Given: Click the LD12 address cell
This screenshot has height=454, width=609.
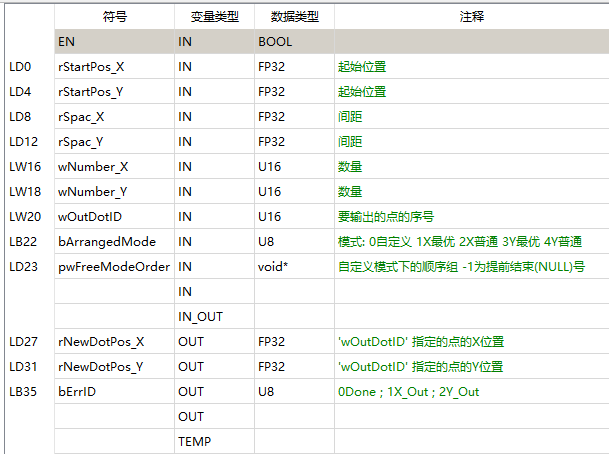Looking at the screenshot, I should point(30,141).
